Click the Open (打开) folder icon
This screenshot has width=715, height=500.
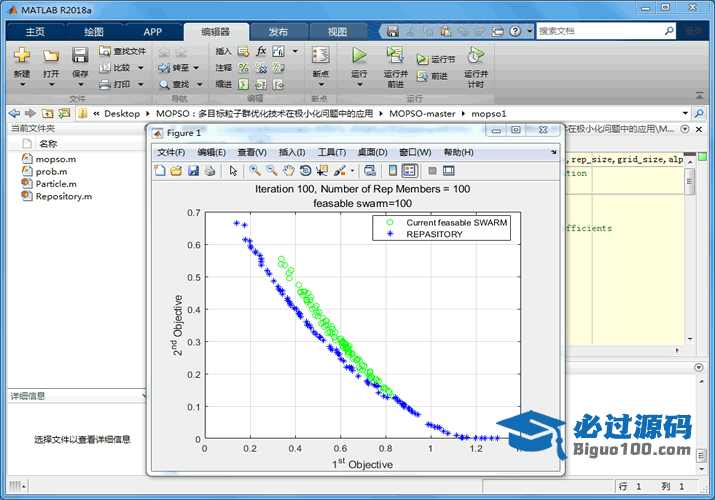[51, 56]
